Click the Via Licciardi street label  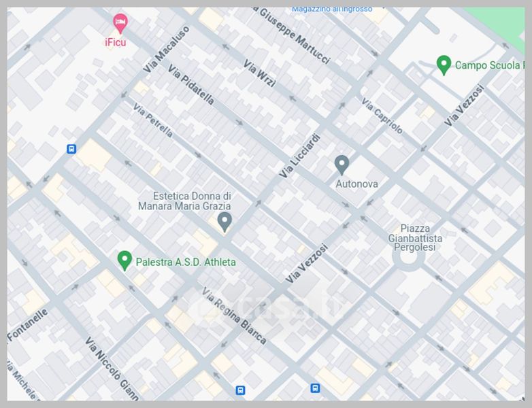click(x=299, y=156)
